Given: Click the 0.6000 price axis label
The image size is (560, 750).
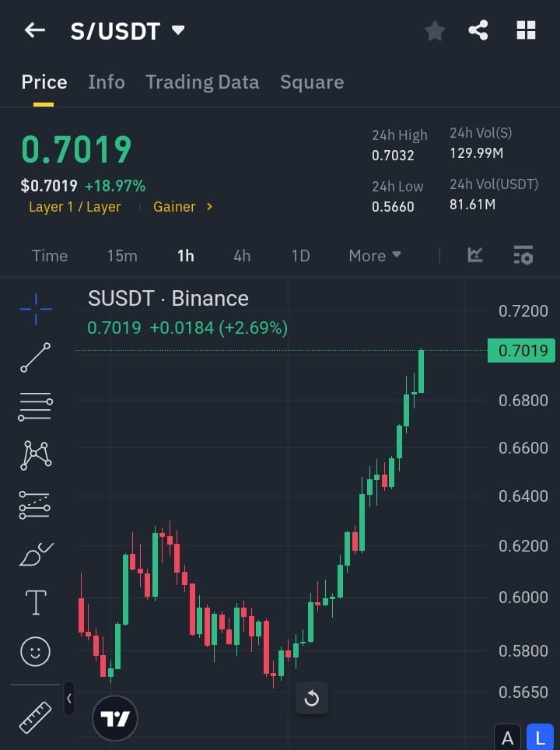Looking at the screenshot, I should pos(523,597).
